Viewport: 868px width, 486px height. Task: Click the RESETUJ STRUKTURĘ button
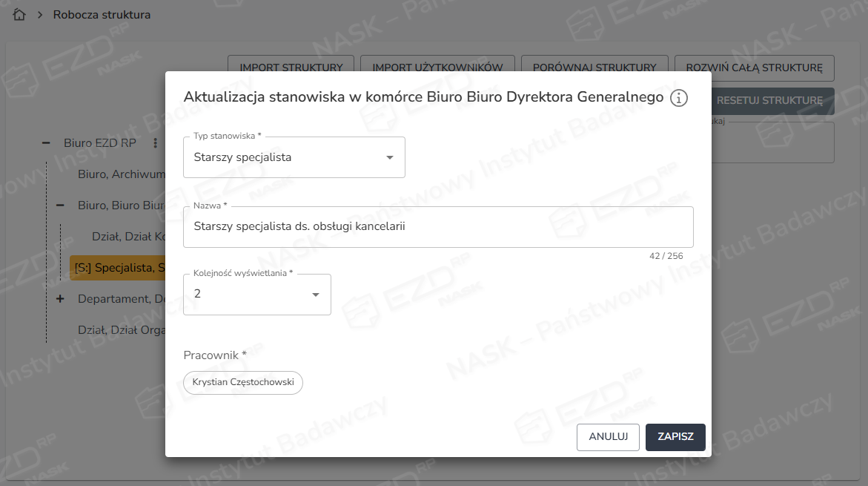[x=771, y=100]
